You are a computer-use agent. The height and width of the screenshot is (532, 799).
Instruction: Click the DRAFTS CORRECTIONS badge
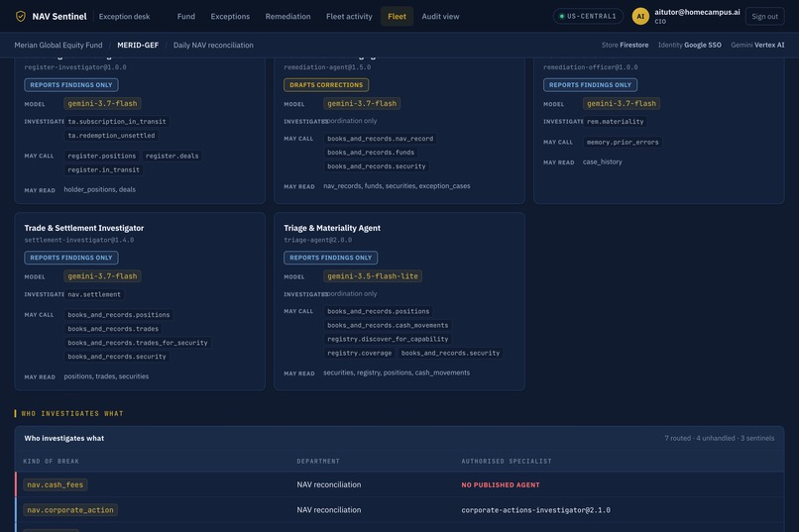coord(326,85)
